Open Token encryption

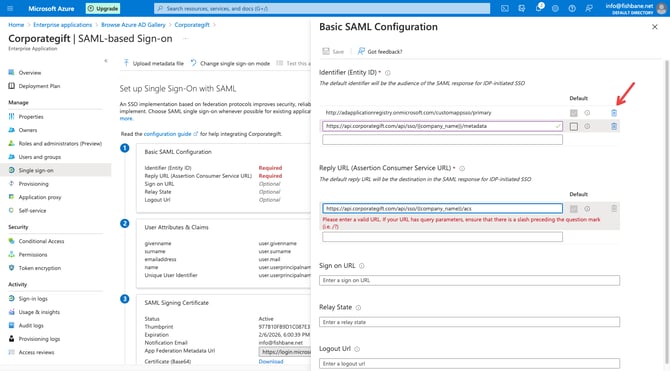pos(40,268)
